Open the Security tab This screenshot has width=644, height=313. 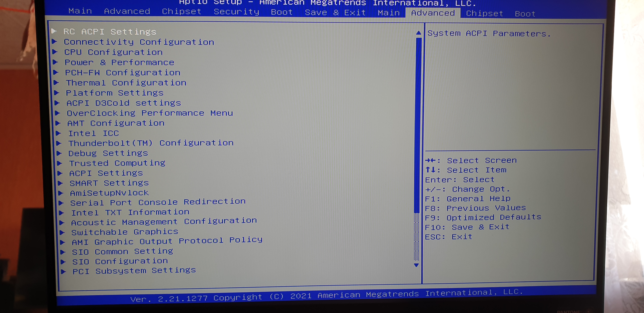[x=237, y=12]
